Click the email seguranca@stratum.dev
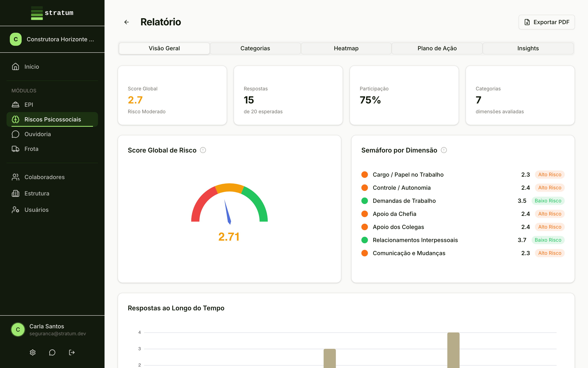 [x=58, y=334]
